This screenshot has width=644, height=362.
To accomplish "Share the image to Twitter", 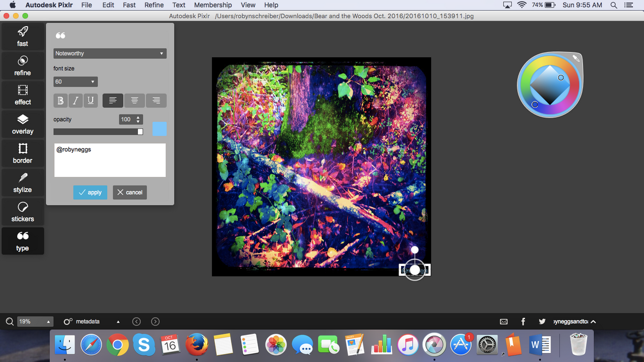I will point(542,321).
